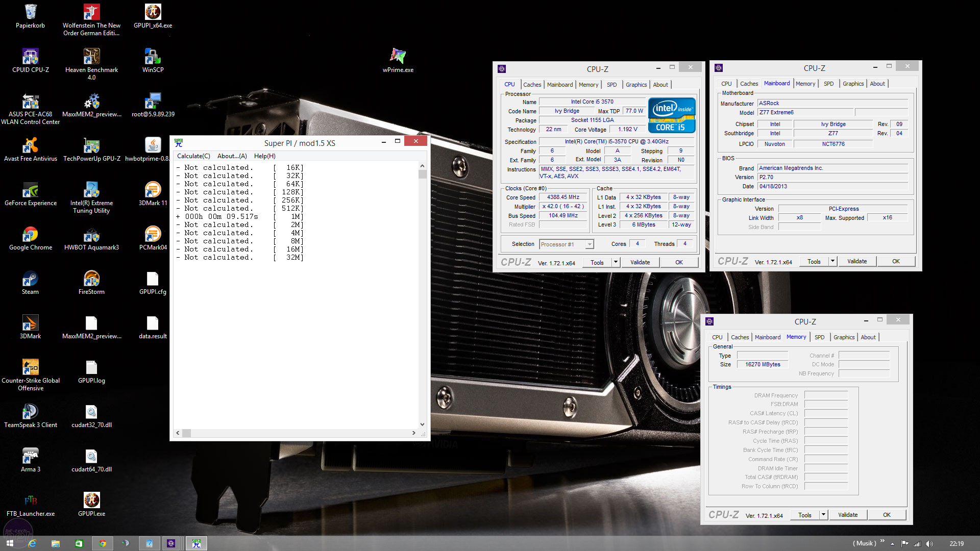Show hidden system tray icons arrow

(x=892, y=544)
